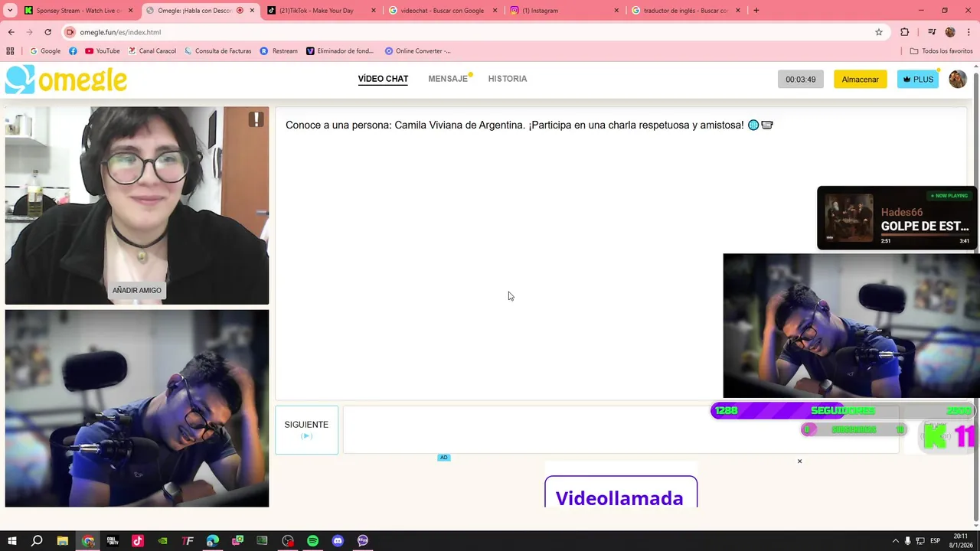Open Discord from the taskbar
This screenshot has width=980, height=551.
(338, 541)
